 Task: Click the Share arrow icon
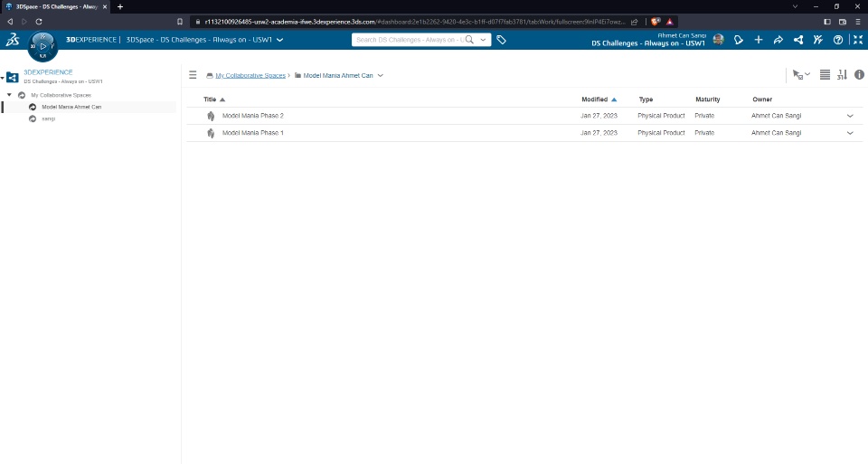click(778, 40)
